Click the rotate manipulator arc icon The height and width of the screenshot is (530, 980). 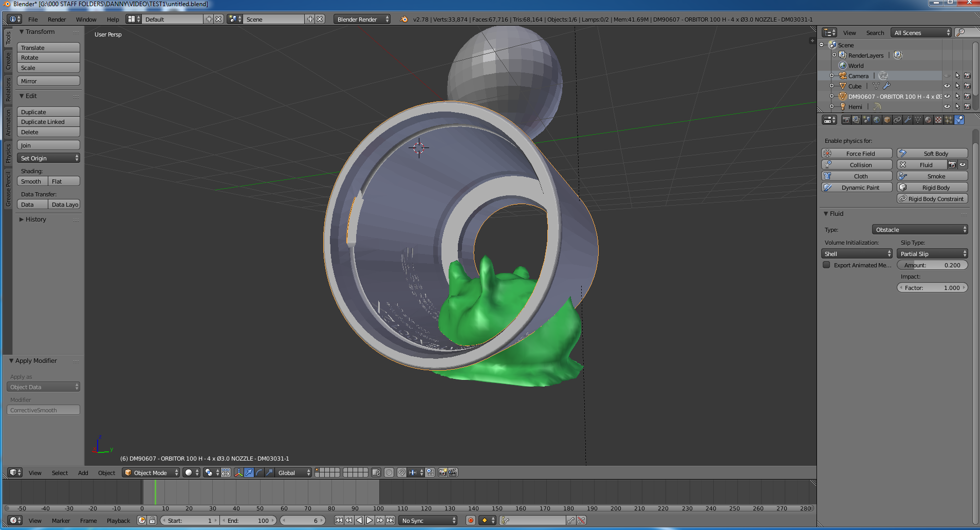pos(259,472)
